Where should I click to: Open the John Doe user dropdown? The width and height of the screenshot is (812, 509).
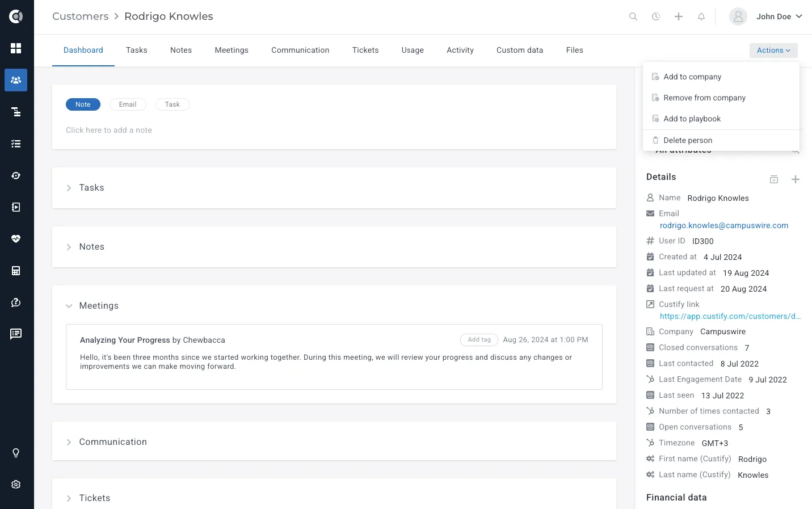[x=765, y=16]
